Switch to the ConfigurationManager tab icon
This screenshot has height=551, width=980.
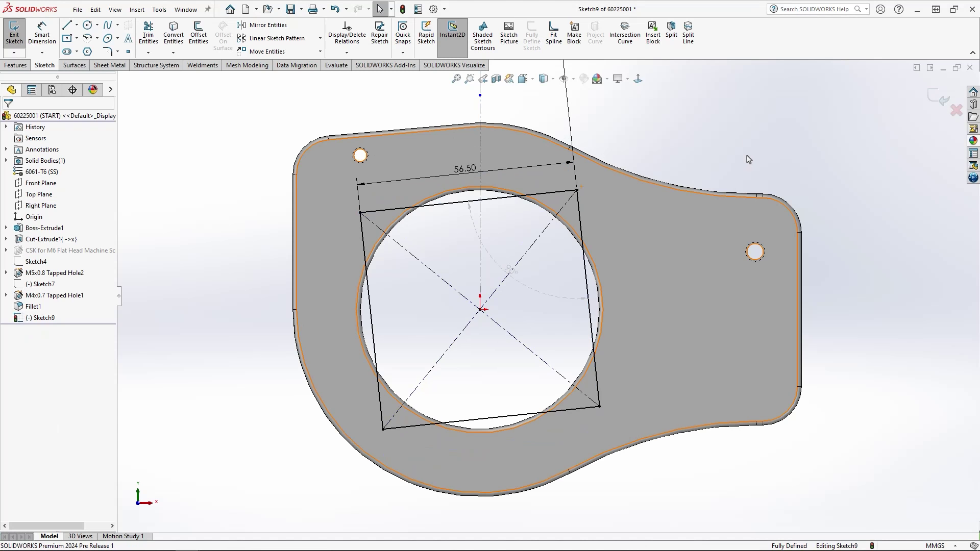point(52,90)
